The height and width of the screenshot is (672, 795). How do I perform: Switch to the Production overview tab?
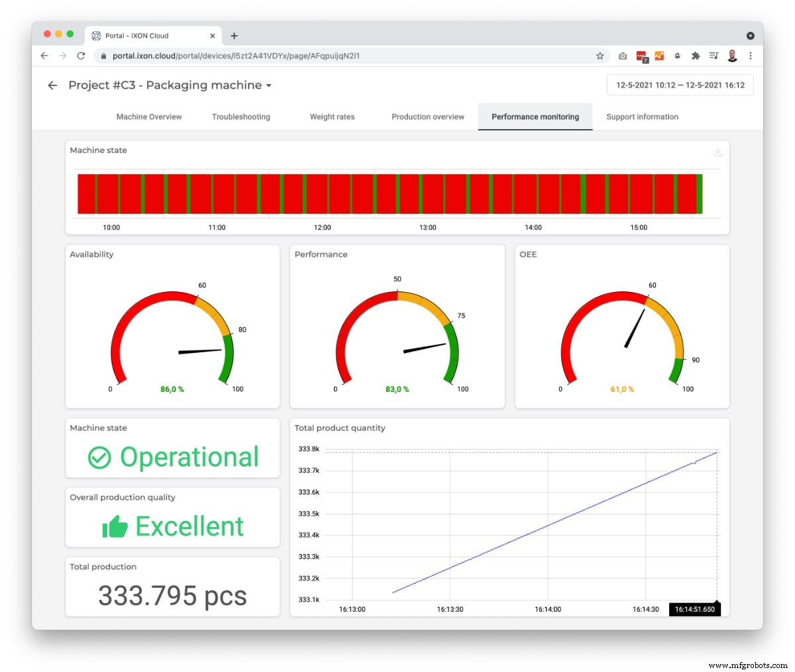tap(427, 117)
